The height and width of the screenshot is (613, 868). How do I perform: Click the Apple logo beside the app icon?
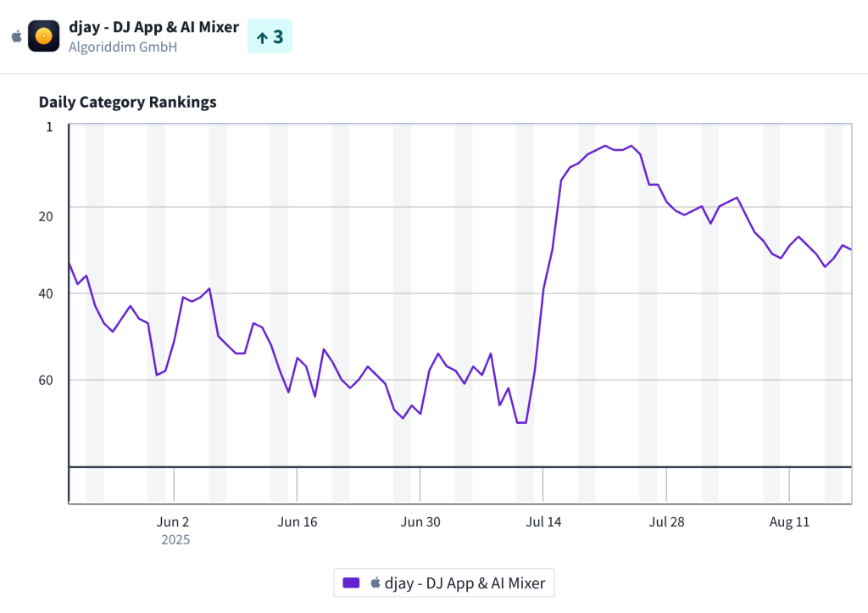[16, 36]
